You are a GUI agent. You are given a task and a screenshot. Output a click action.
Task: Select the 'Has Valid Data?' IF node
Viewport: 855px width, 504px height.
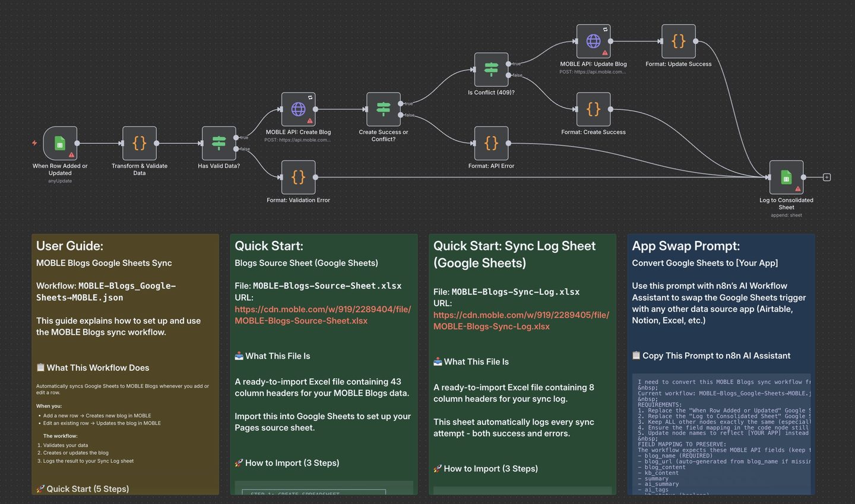pyautogui.click(x=218, y=143)
